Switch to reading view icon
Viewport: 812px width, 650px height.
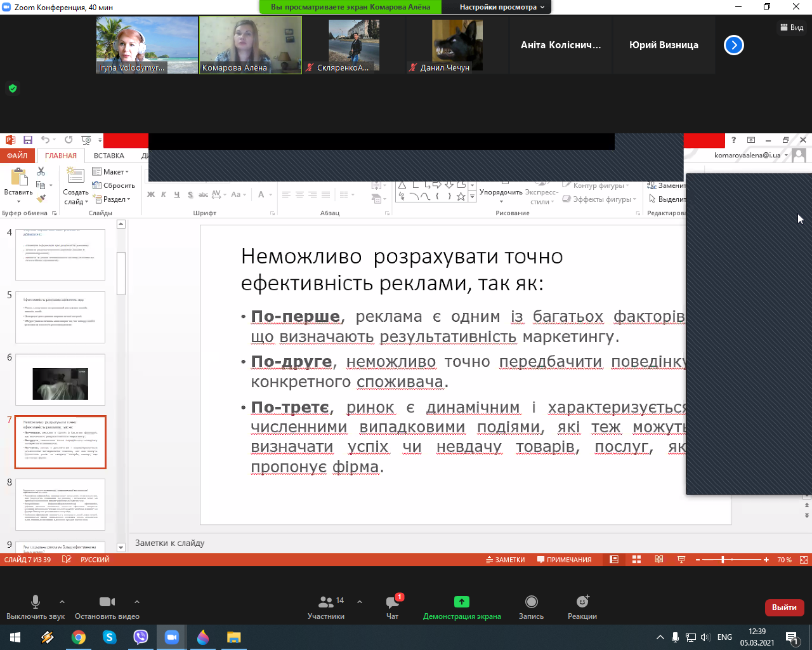click(x=659, y=560)
